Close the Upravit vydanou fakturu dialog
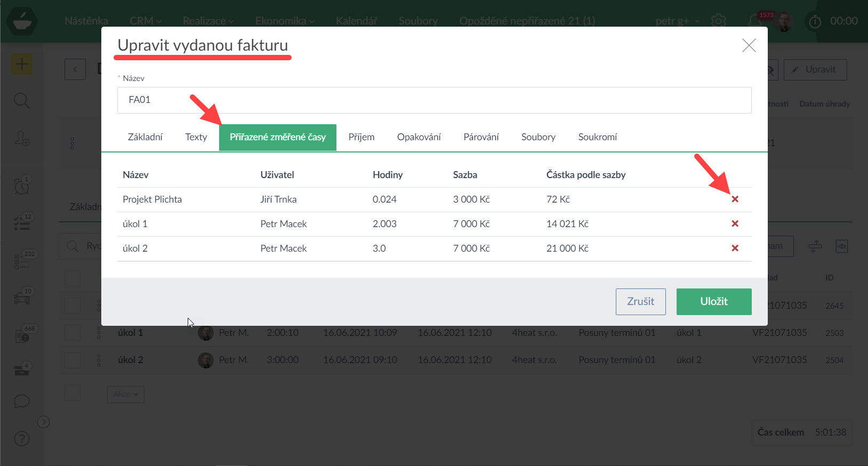The image size is (868, 466). point(749,45)
